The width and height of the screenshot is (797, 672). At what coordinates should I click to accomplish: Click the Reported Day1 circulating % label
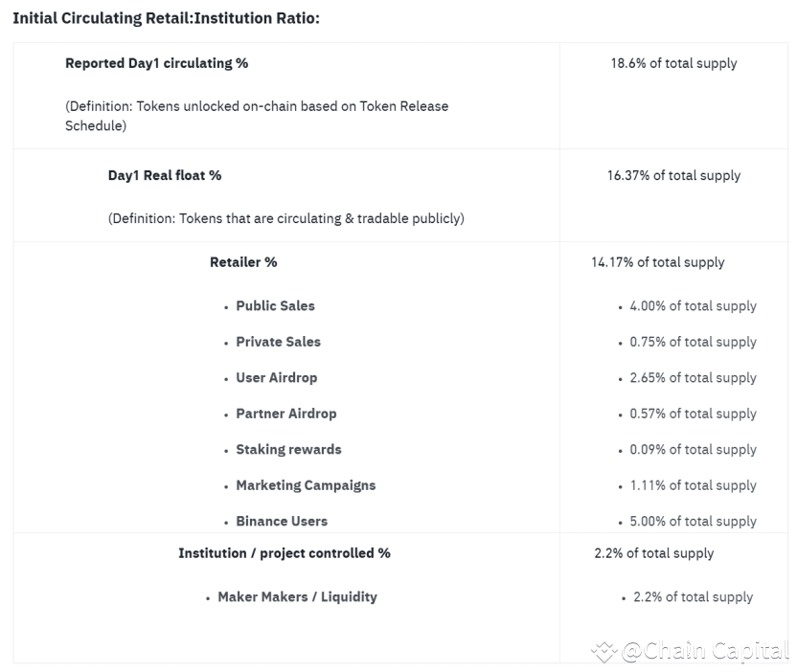click(156, 63)
